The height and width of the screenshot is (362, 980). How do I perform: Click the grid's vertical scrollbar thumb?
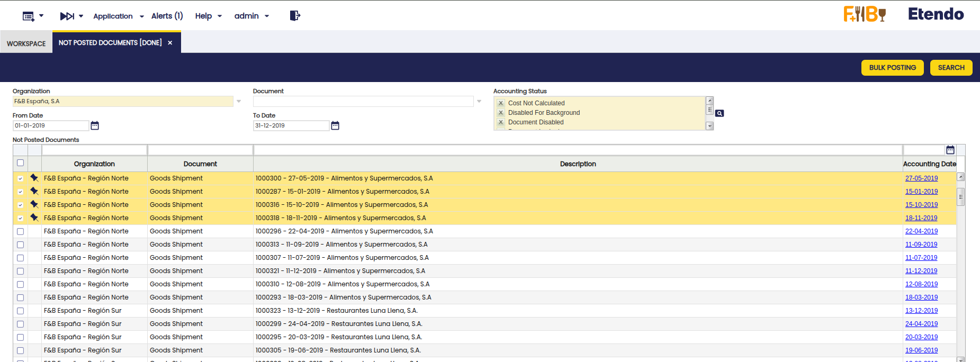pos(960,197)
